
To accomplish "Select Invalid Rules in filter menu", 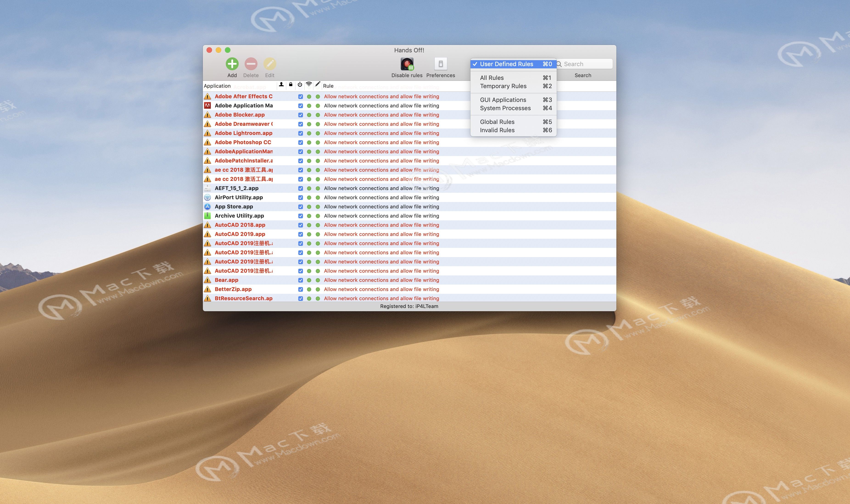I will pyautogui.click(x=513, y=130).
